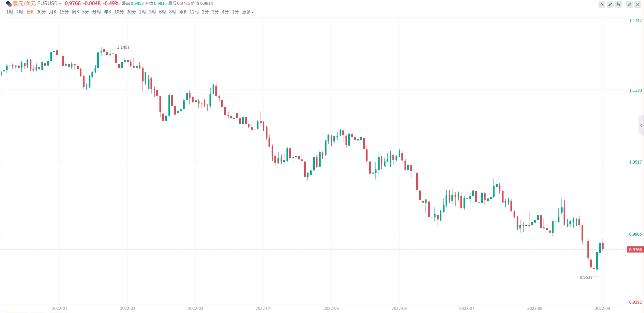Click the EUR/USD currency flag icon
644x313 pixels.
(x=9, y=3)
